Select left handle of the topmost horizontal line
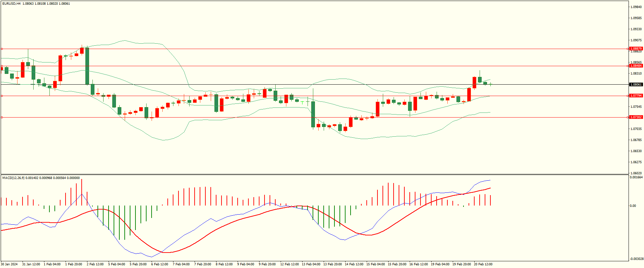The width and height of the screenshot is (644, 268). pos(2,49)
